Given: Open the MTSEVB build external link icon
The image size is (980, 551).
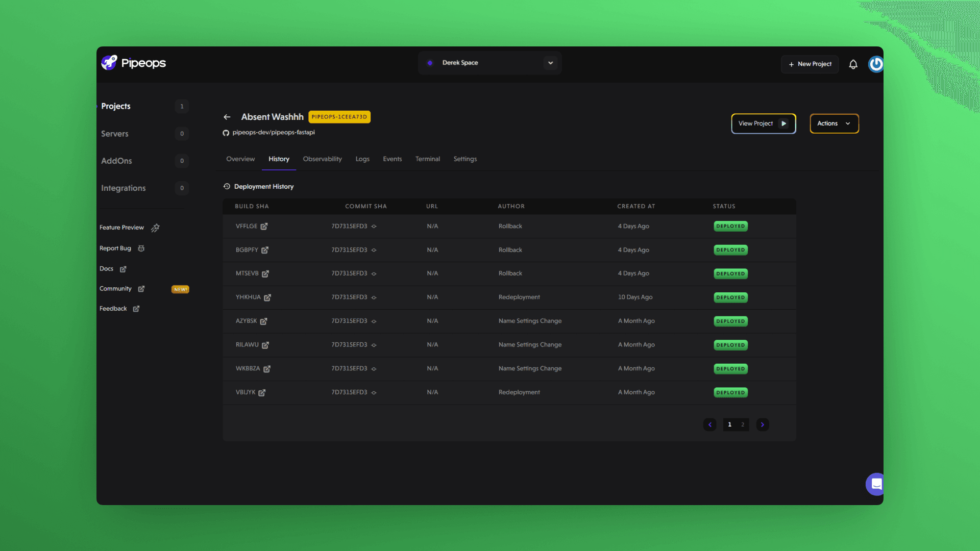Looking at the screenshot, I should click(265, 274).
